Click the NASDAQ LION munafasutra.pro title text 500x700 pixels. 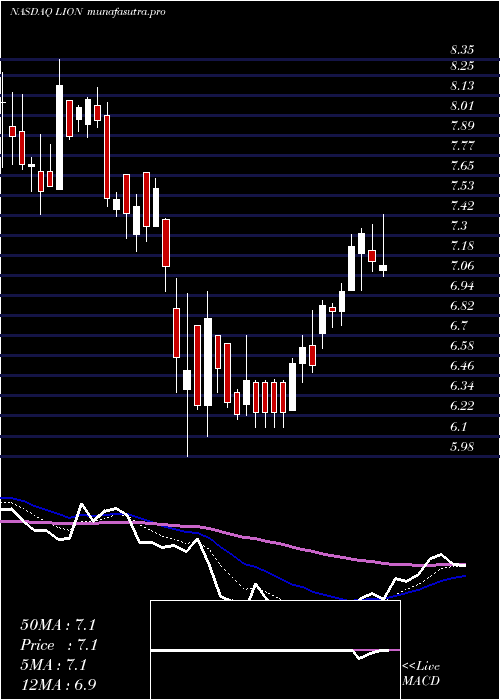[88, 12]
